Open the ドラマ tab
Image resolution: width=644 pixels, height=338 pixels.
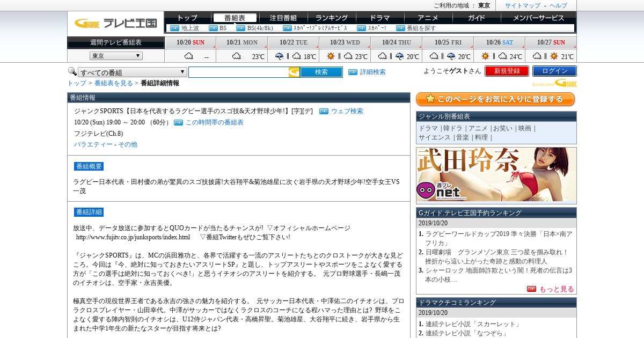click(x=379, y=18)
